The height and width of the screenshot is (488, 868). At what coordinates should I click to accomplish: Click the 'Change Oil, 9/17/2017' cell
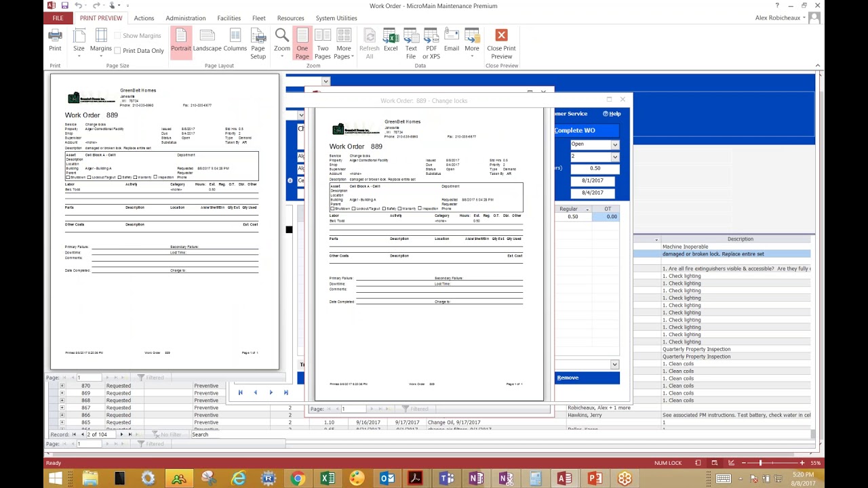[x=496, y=422]
